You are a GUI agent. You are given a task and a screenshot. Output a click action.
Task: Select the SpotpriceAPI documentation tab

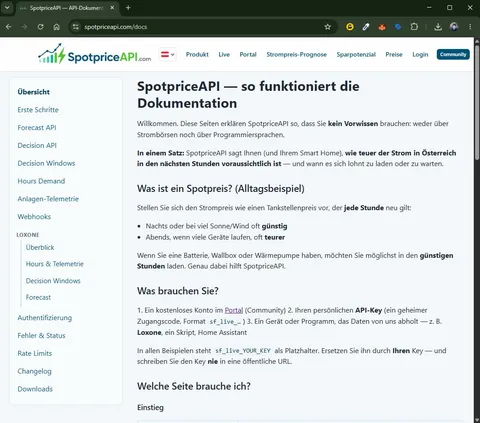(67, 8)
